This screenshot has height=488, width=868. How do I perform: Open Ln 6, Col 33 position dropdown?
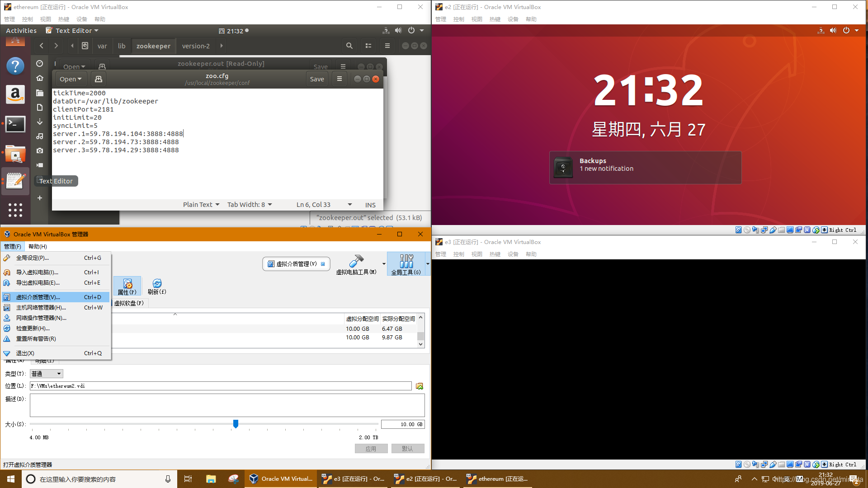(324, 205)
